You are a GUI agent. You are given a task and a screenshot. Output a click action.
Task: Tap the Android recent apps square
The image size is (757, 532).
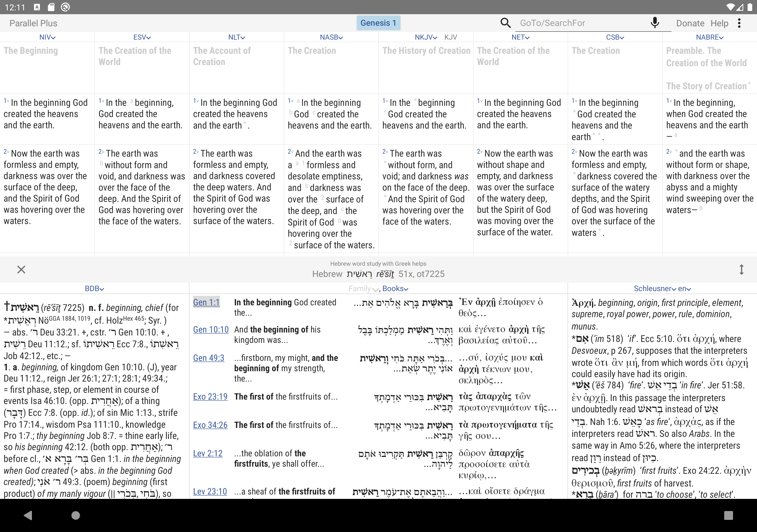(728, 515)
